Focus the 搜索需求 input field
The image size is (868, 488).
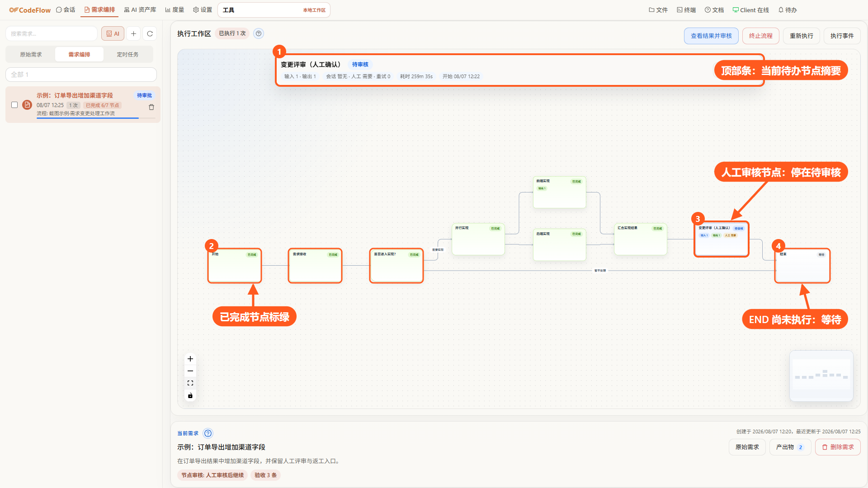tap(52, 33)
